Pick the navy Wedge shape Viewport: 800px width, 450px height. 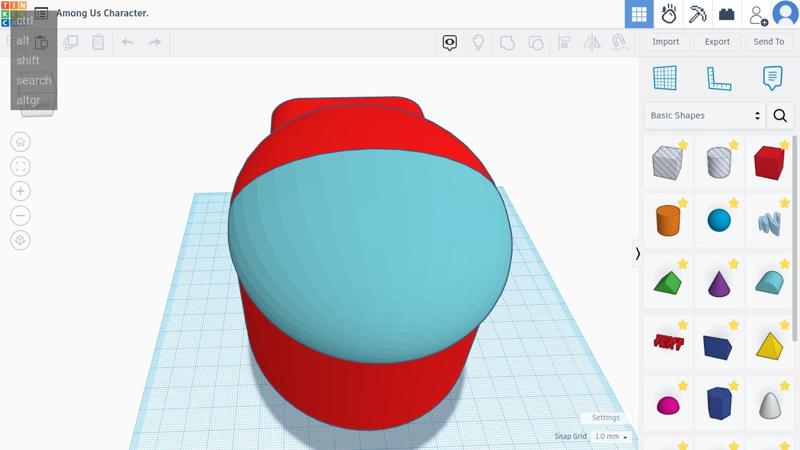(717, 347)
